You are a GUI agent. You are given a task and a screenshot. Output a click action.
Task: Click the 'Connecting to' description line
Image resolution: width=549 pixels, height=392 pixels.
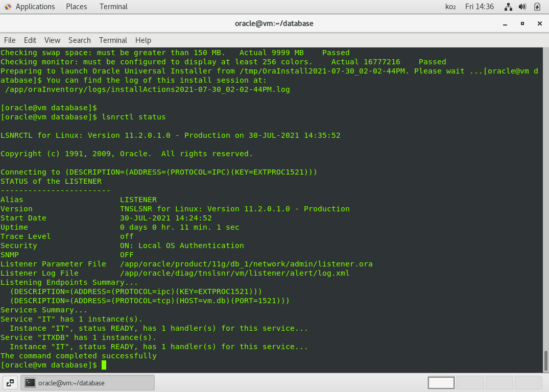(x=159, y=172)
